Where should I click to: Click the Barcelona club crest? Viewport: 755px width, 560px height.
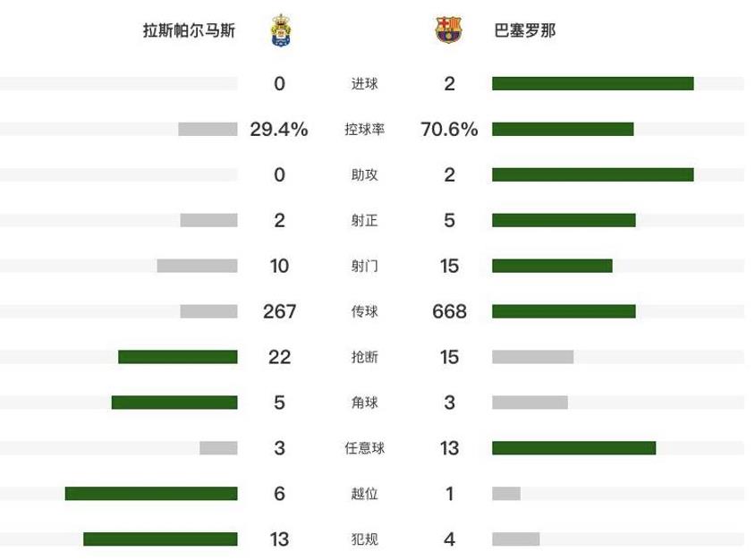(449, 30)
